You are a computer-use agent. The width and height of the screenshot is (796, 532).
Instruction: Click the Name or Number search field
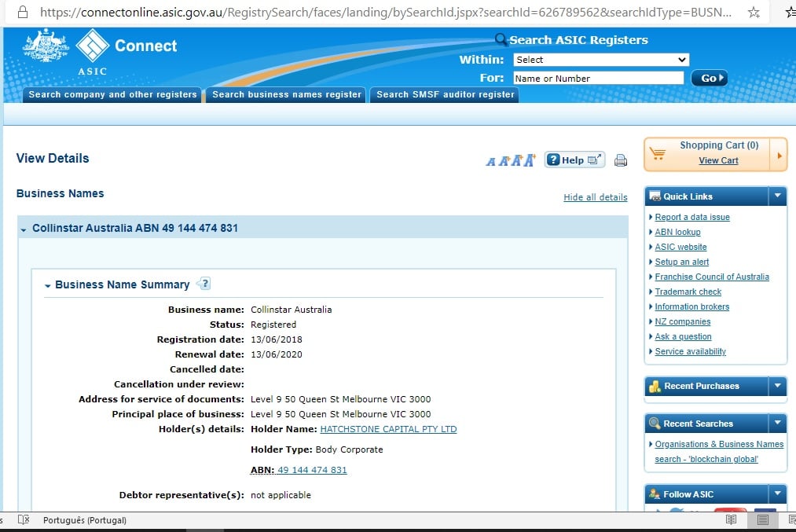point(599,78)
